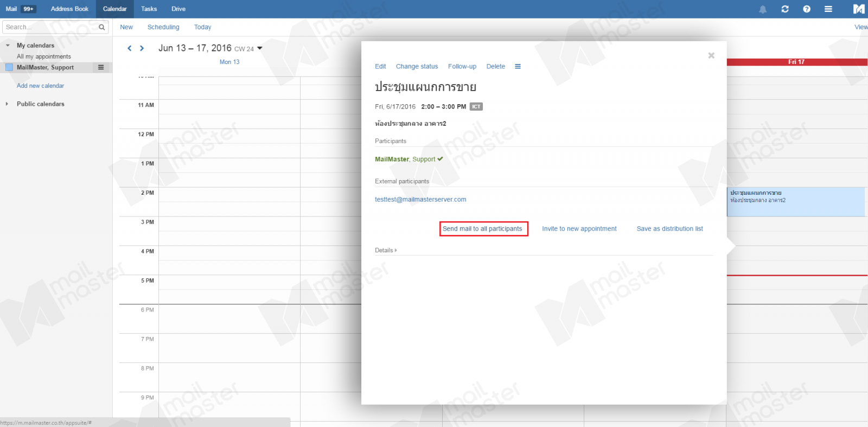The height and width of the screenshot is (427, 868).
Task: Collapse My calendars section
Action: (x=8, y=46)
